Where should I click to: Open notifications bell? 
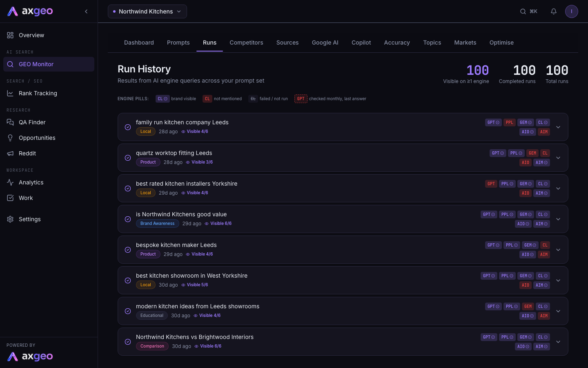554,11
